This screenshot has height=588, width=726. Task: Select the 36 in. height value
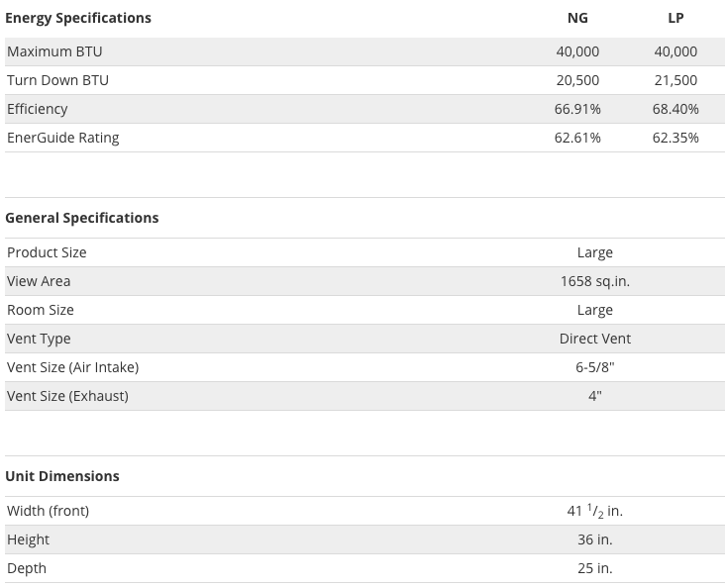coord(595,539)
